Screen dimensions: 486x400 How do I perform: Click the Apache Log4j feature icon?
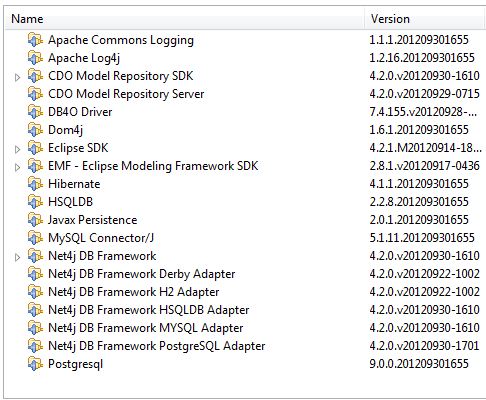pyautogui.click(x=35, y=58)
